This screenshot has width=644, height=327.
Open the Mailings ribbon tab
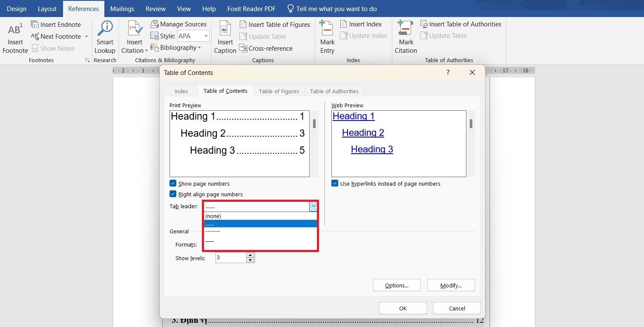[122, 9]
